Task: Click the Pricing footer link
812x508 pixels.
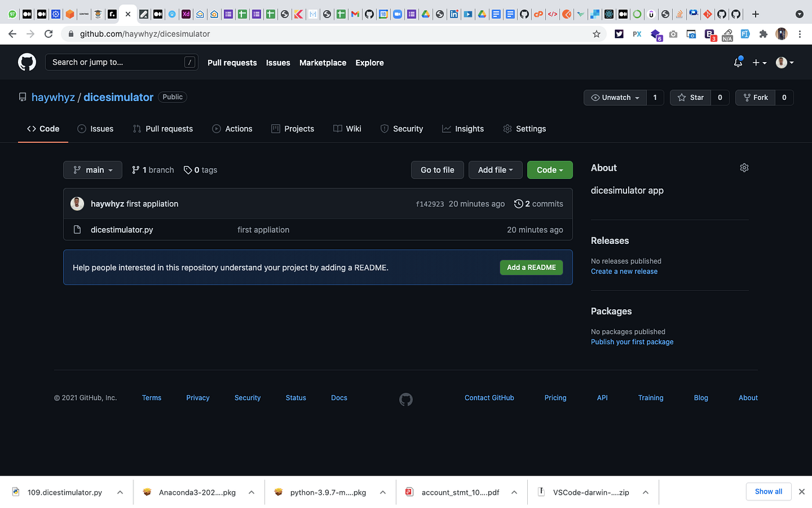Action: (555, 398)
